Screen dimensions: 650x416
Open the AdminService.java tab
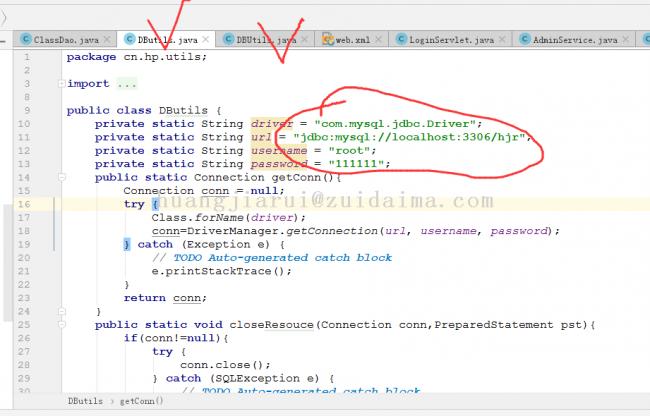pos(575,40)
